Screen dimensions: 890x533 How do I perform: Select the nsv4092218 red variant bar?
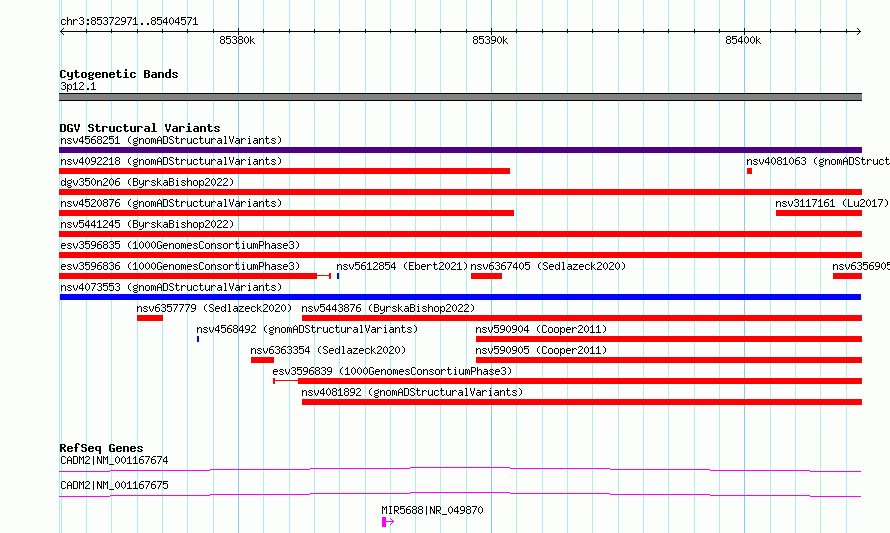click(x=284, y=171)
